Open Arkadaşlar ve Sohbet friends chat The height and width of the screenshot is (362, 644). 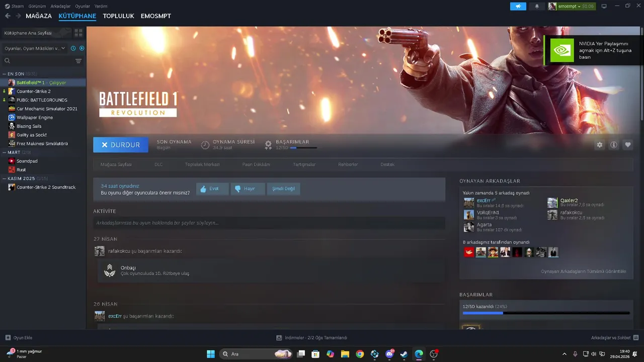point(615,338)
